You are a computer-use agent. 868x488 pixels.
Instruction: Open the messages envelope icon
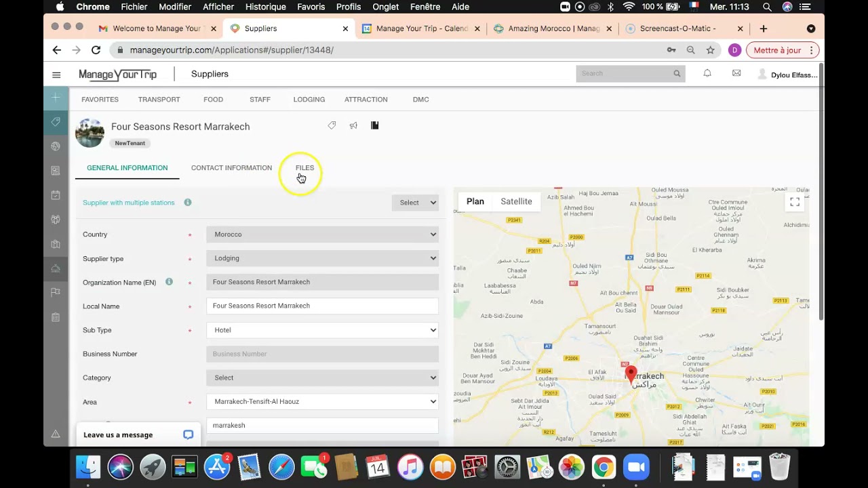click(736, 73)
